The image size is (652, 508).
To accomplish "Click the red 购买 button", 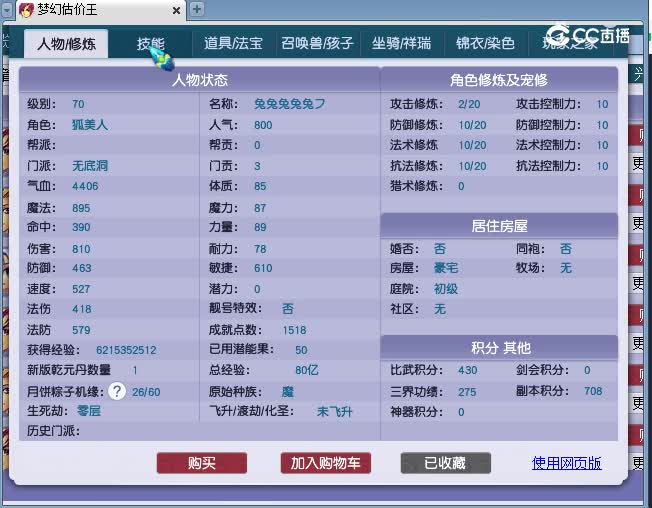I will [x=202, y=463].
